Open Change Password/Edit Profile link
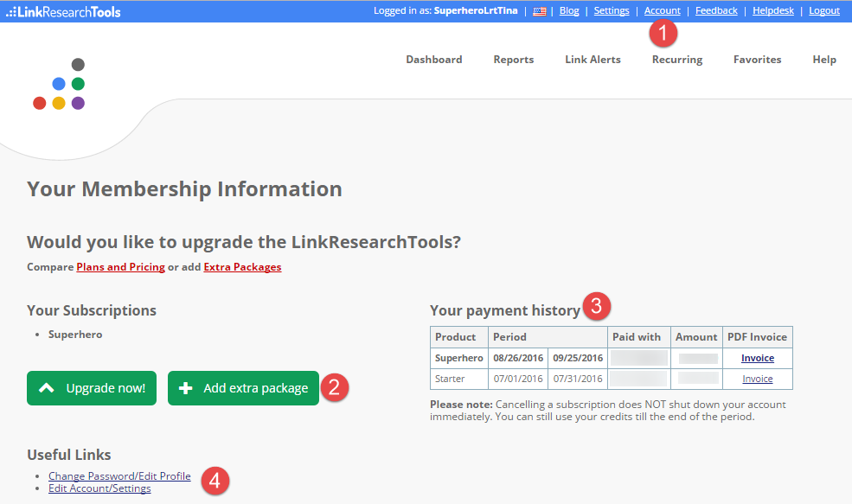 click(x=119, y=475)
